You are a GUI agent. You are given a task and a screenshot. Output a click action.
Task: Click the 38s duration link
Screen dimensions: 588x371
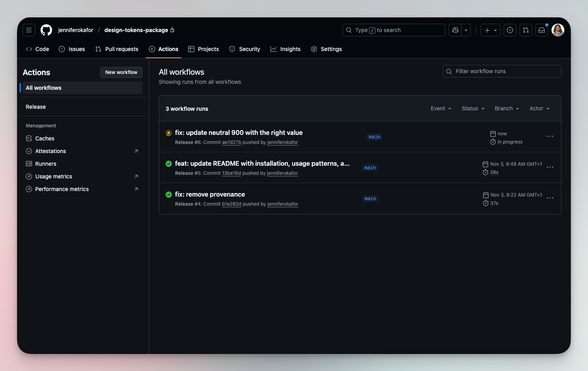click(x=494, y=172)
